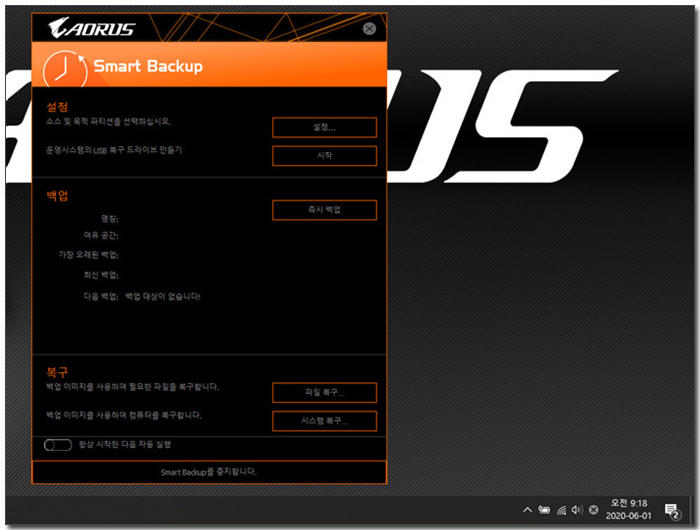Open the taskbar clock showing 오전 9:18

click(629, 509)
